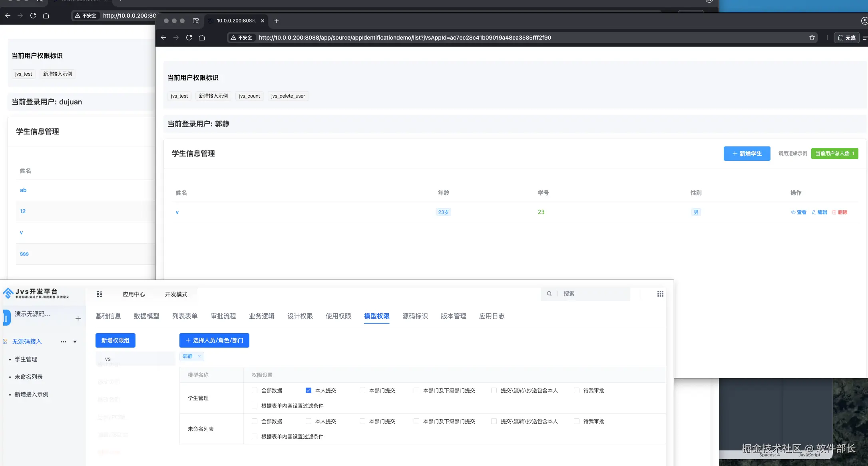Click the plus icon beside 演示无源码
This screenshot has height=466, width=868.
(78, 318)
